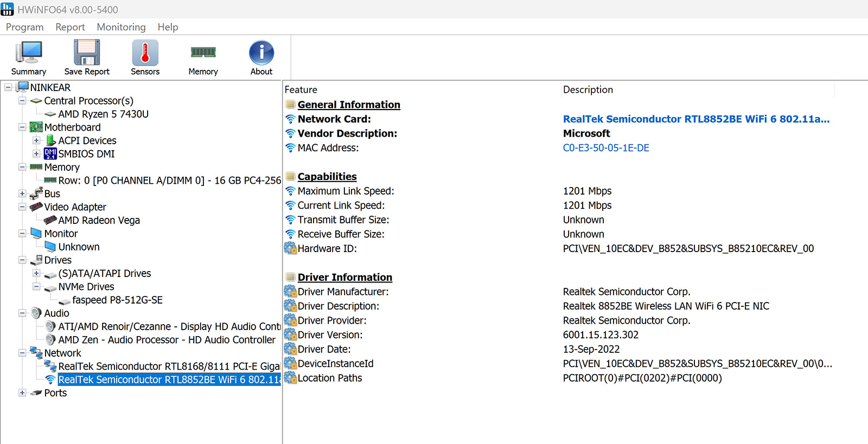Click the Central Processor(s) chip icon
Viewport: 868px width, 444px height.
click(x=36, y=101)
